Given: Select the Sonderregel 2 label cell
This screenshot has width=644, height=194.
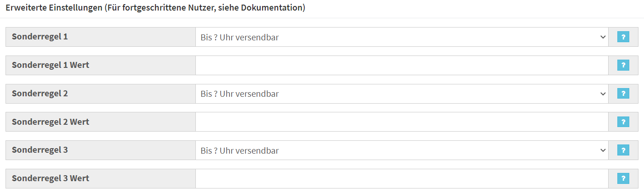Looking at the screenshot, I should [x=101, y=94].
